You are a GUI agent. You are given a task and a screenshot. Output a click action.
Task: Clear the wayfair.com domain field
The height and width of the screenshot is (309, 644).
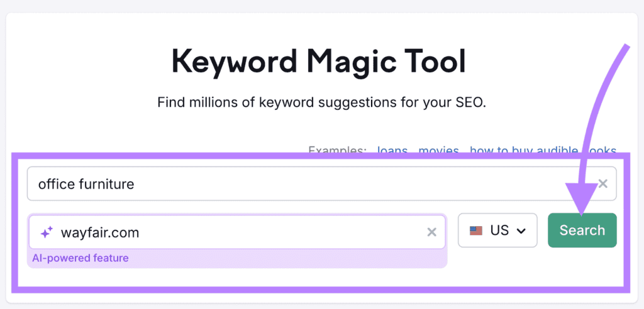pos(431,232)
